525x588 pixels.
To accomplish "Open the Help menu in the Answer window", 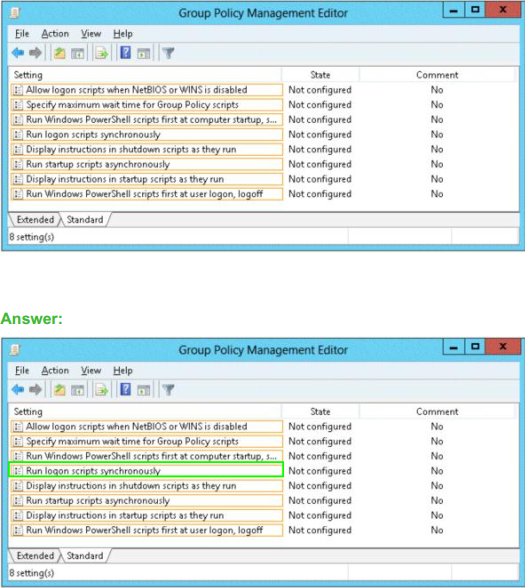I will pos(123,370).
